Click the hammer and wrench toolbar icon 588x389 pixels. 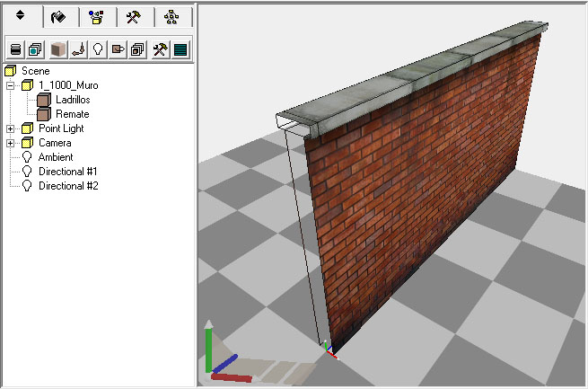click(x=160, y=49)
